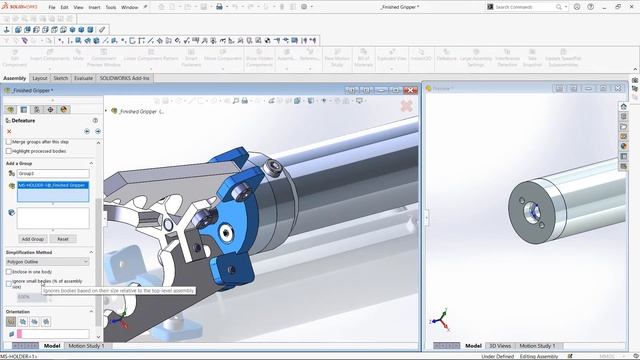
Task: Click the help question mark in title bar
Action: click(591, 7)
